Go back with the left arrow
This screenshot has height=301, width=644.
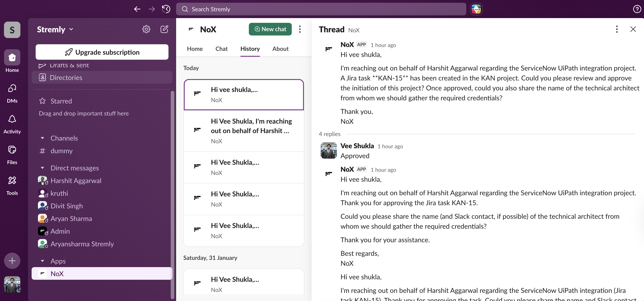(x=137, y=9)
